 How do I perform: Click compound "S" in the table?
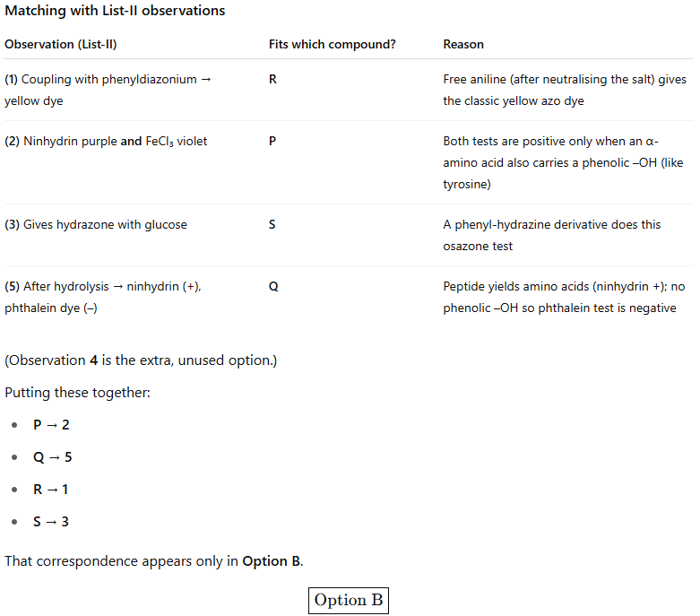point(272,224)
